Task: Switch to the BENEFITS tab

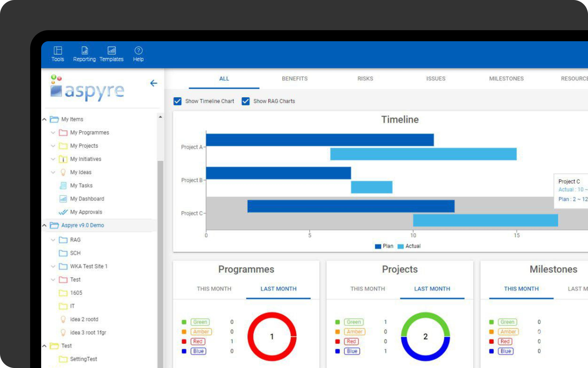Action: click(x=295, y=79)
